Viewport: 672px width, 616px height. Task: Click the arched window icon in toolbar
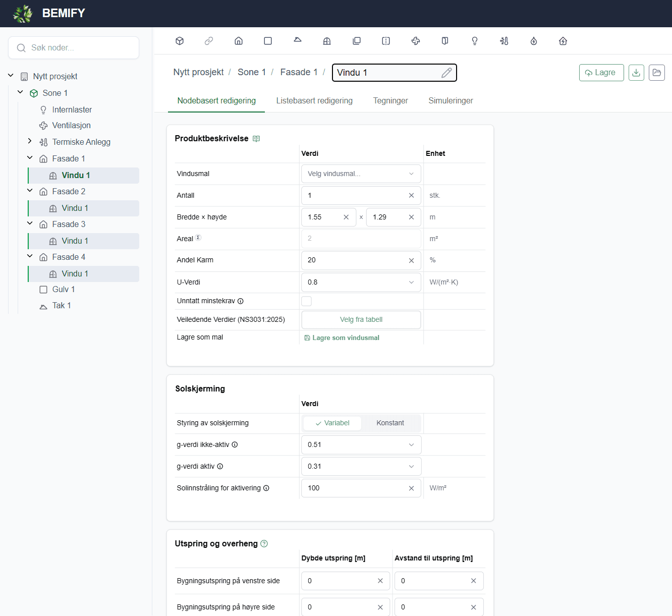(x=327, y=41)
